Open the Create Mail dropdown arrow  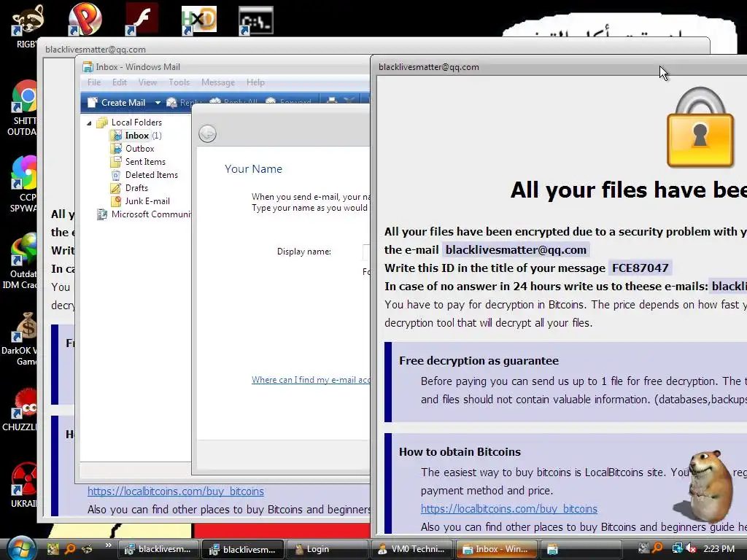point(158,102)
